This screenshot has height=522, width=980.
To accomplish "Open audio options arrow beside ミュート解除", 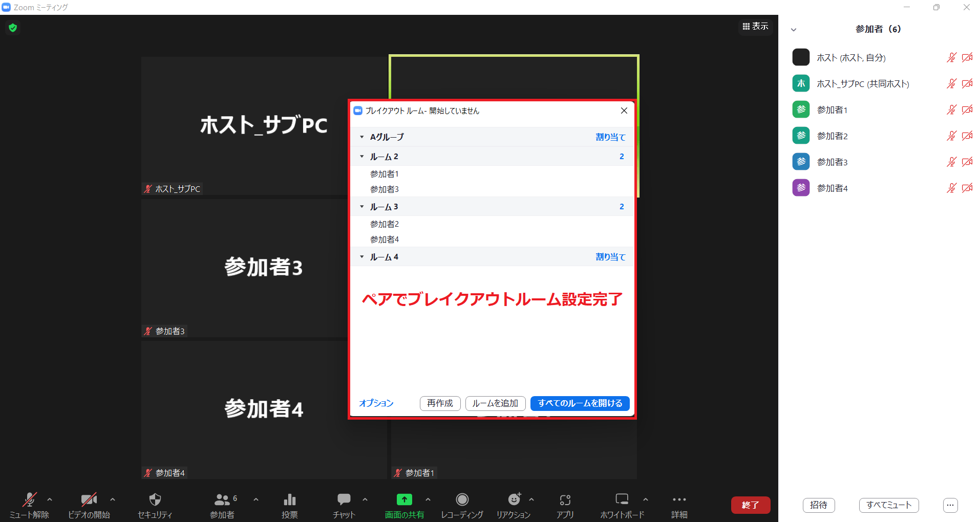I will pyautogui.click(x=50, y=499).
